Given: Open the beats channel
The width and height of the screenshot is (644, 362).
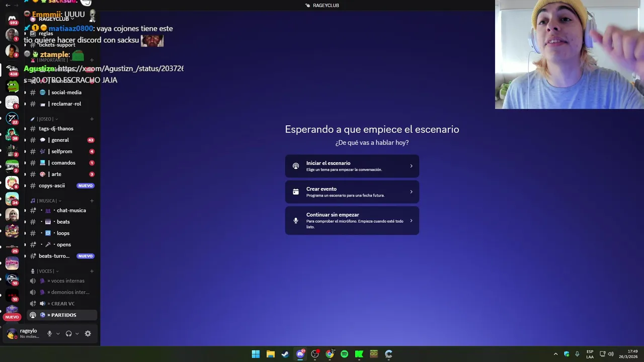Looking at the screenshot, I should [x=62, y=222].
